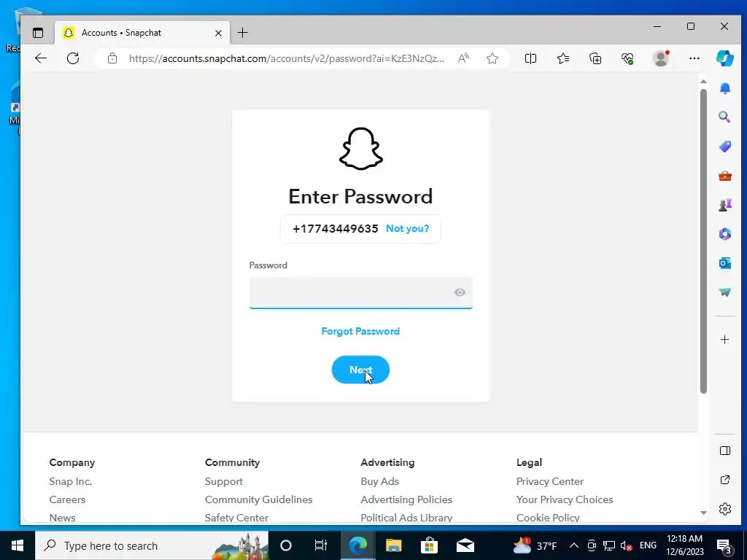
Task: Open Collections panel
Action: pyautogui.click(x=595, y=58)
